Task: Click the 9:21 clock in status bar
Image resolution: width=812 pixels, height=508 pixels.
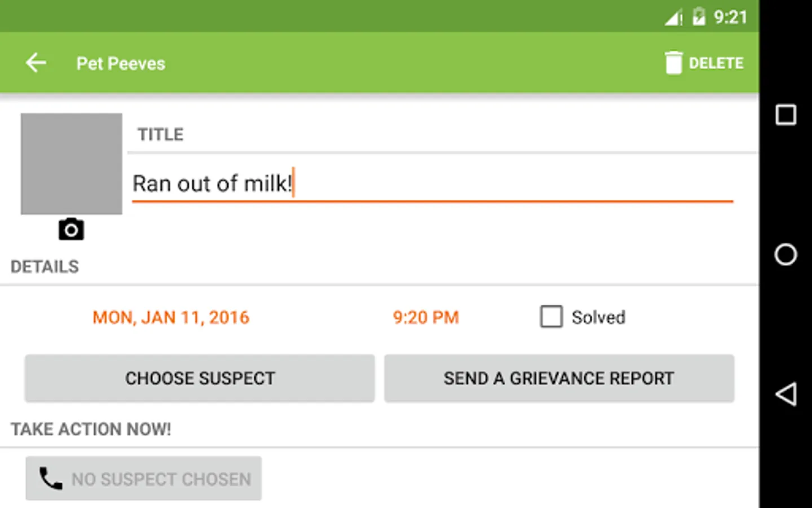Action: tap(730, 17)
